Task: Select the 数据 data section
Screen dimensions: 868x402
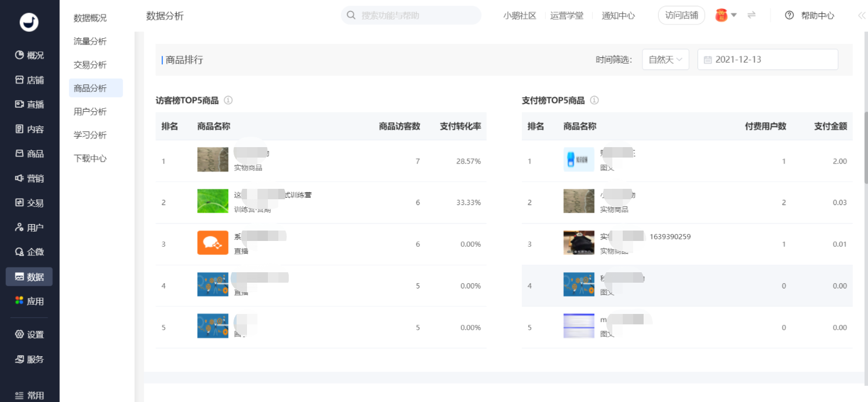Action: (x=29, y=277)
